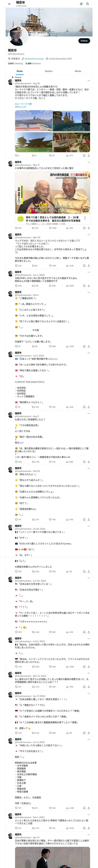Switch to the Media tab
Viewport: 98px width, 868px height.
coord(78,71)
